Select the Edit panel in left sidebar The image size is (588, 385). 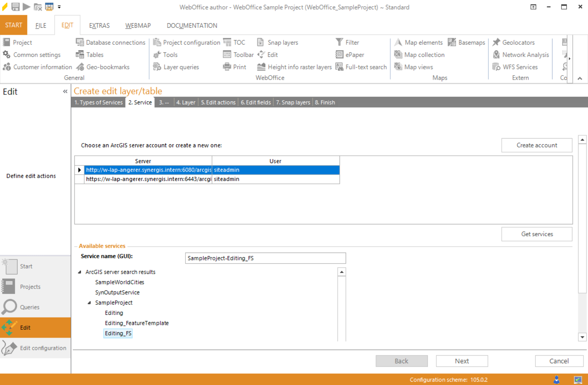(25, 327)
